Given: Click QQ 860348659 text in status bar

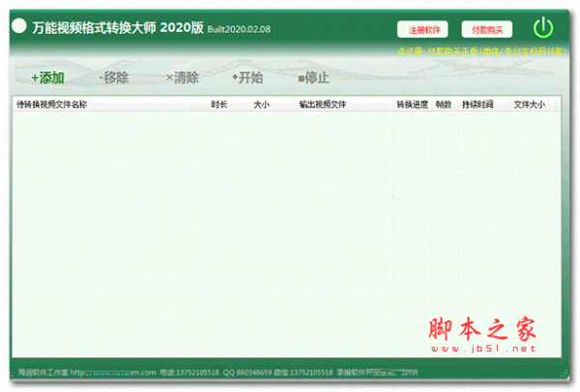Looking at the screenshot, I should click(247, 373).
